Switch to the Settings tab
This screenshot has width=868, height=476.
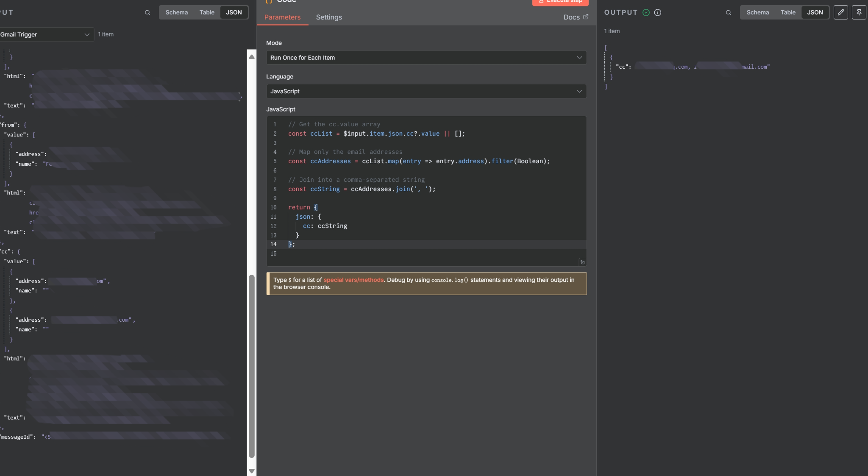(x=328, y=17)
